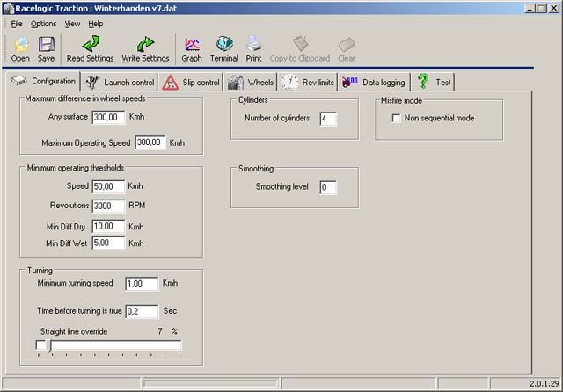Click the Copy to Clipboard icon
The width and height of the screenshot is (563, 392).
300,44
